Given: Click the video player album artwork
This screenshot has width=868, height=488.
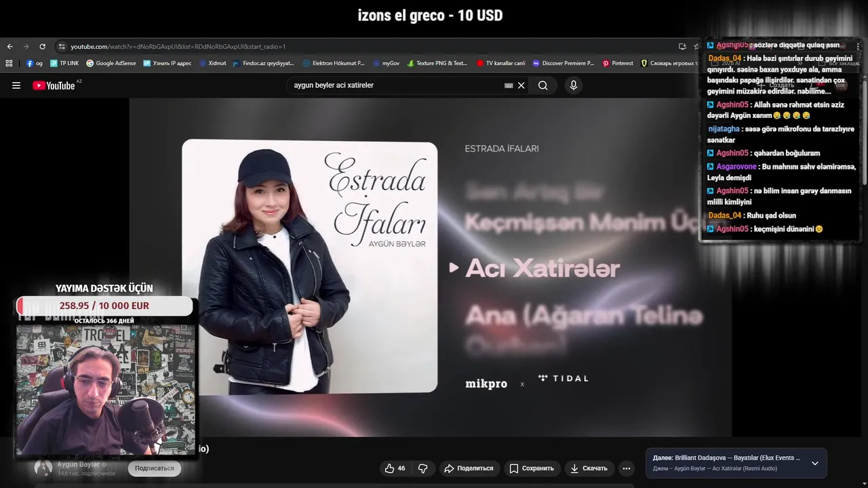Looking at the screenshot, I should (x=310, y=266).
